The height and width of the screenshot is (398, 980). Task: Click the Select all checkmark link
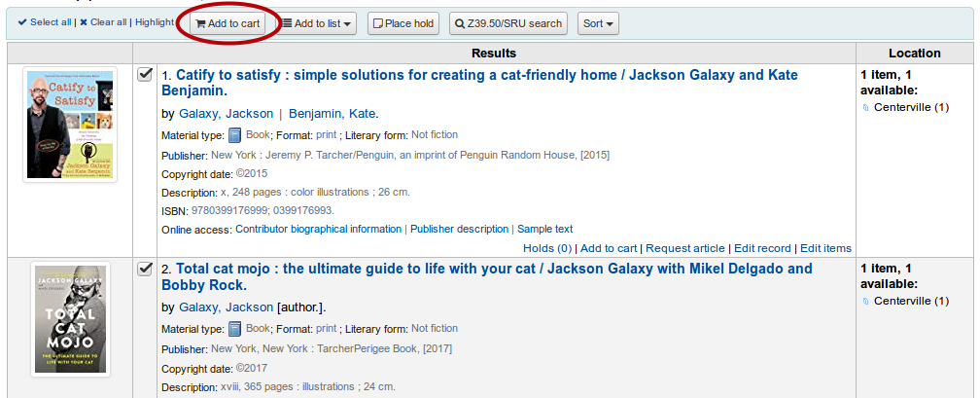click(x=45, y=22)
